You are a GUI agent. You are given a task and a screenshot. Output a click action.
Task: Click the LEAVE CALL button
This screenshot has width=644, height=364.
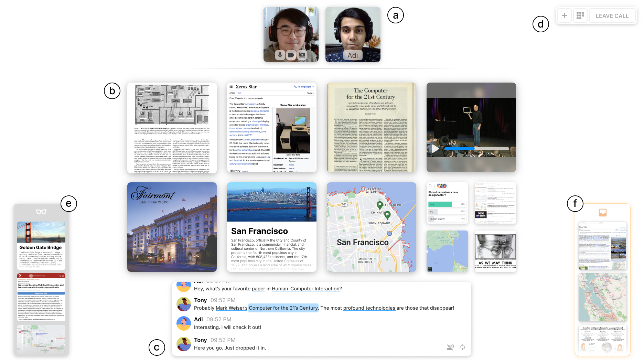pos(612,15)
